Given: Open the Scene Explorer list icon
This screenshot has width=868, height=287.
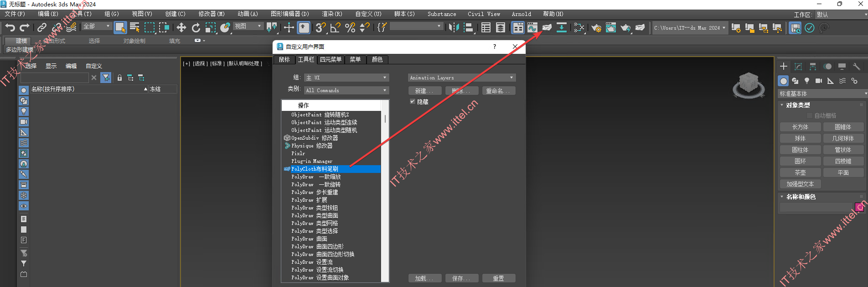Looking at the screenshot, I should 486,28.
